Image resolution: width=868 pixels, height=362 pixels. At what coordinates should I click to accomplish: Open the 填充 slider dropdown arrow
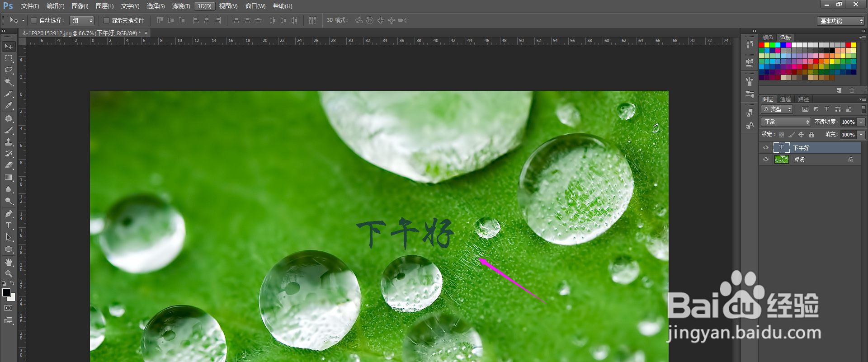tap(862, 135)
